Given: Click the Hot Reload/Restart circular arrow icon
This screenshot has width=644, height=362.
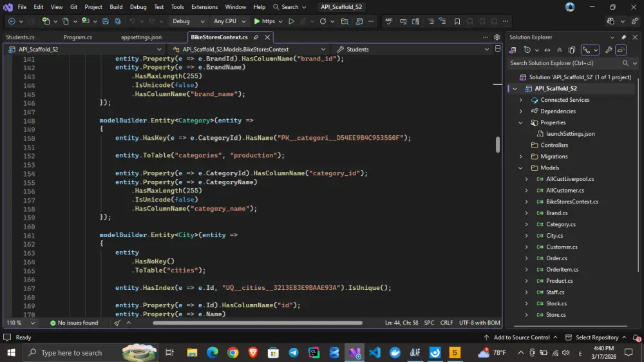Looking at the screenshot, I should coord(323,21).
